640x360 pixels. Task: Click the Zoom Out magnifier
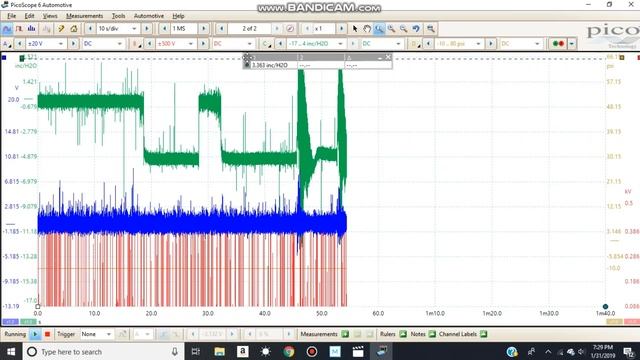pyautogui.click(x=404, y=29)
